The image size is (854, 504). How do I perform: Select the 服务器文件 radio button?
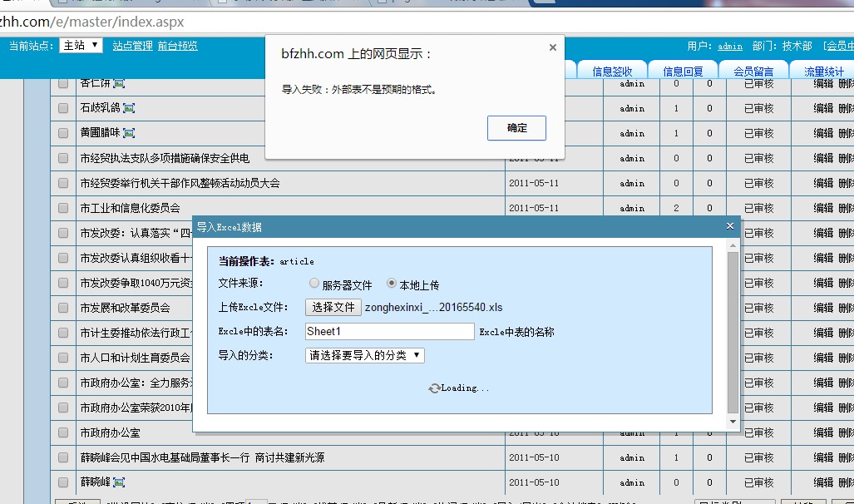314,284
